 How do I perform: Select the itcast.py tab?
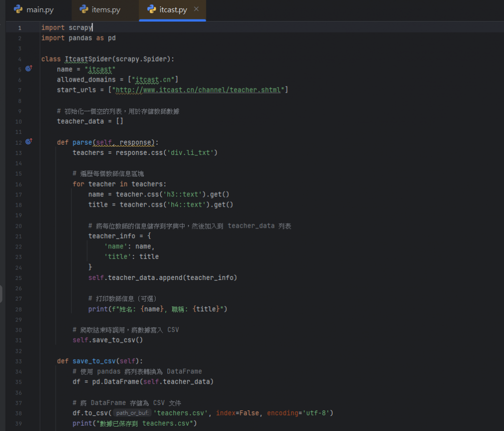(x=173, y=10)
